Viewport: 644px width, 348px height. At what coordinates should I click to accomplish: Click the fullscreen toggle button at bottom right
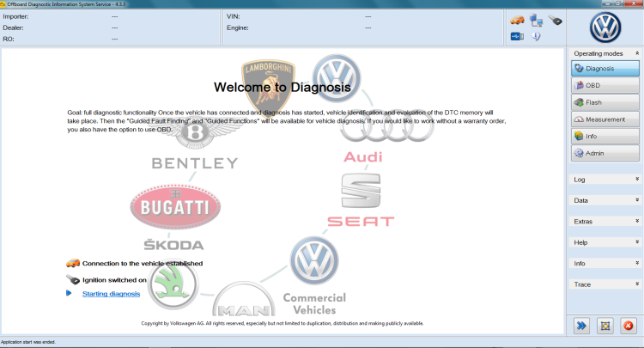(x=605, y=326)
